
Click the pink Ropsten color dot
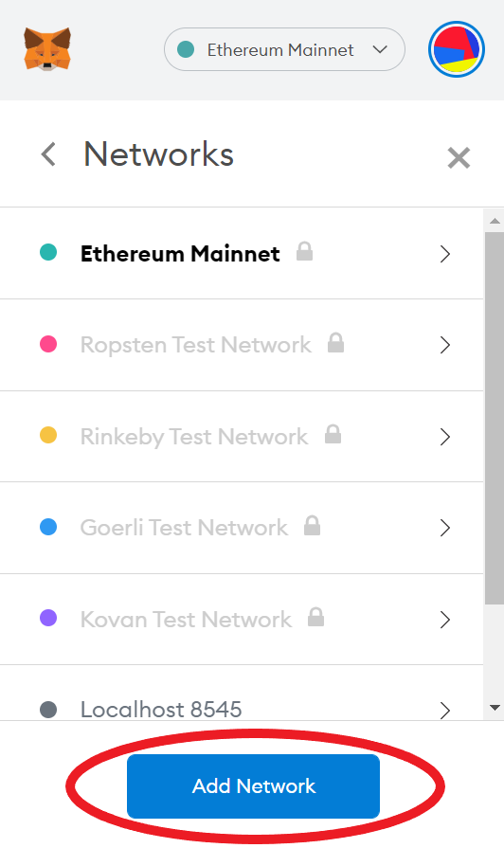coord(48,344)
